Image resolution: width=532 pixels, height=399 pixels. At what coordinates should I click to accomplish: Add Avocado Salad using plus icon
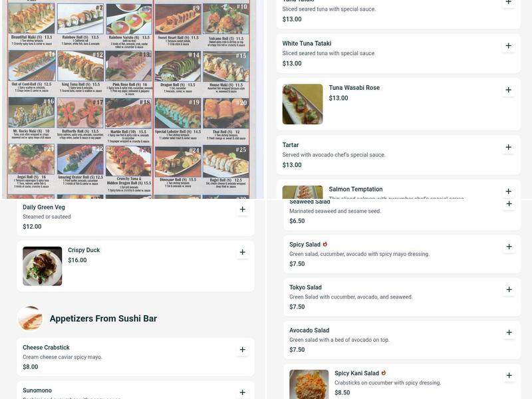(x=509, y=332)
